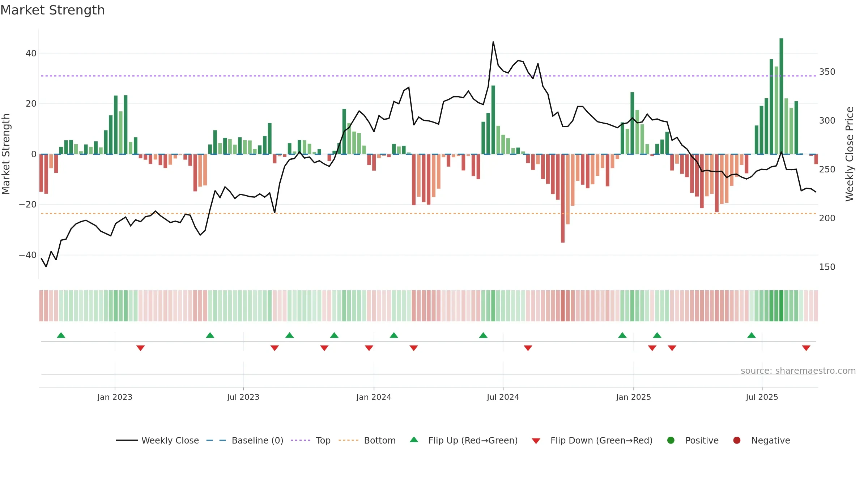Click the flip-up marker just before Jul 2025
This screenshot has height=488, width=868.
point(752,335)
